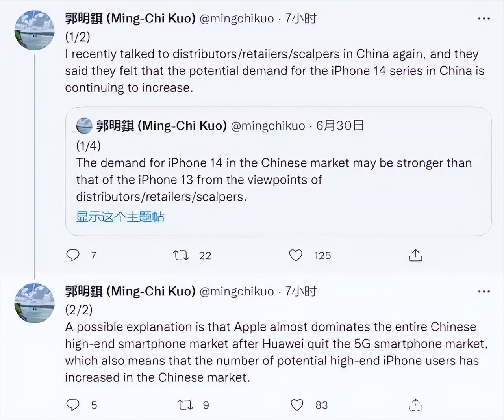The height and width of the screenshot is (420, 504).
Task: Click the speech bubble showing 7 replies
Action: 73,255
